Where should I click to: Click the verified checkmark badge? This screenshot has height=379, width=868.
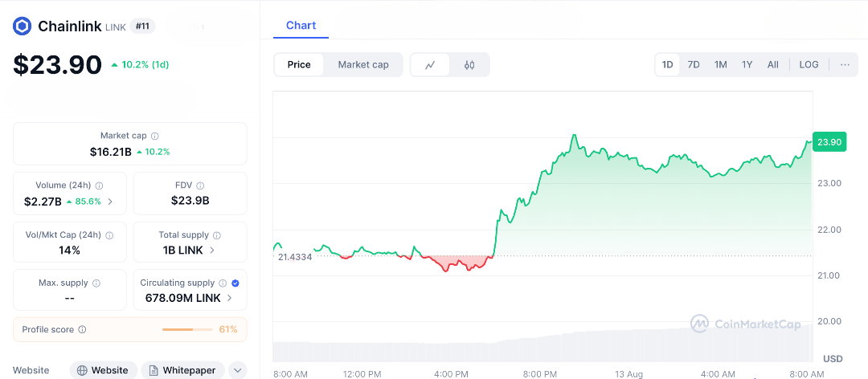(x=235, y=283)
